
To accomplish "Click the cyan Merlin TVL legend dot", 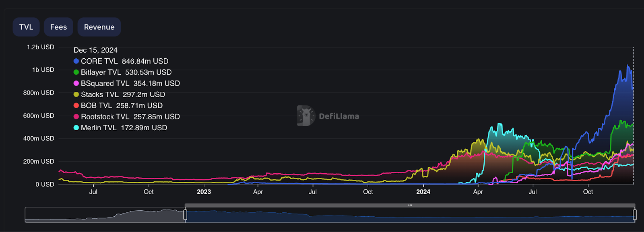I will point(76,127).
